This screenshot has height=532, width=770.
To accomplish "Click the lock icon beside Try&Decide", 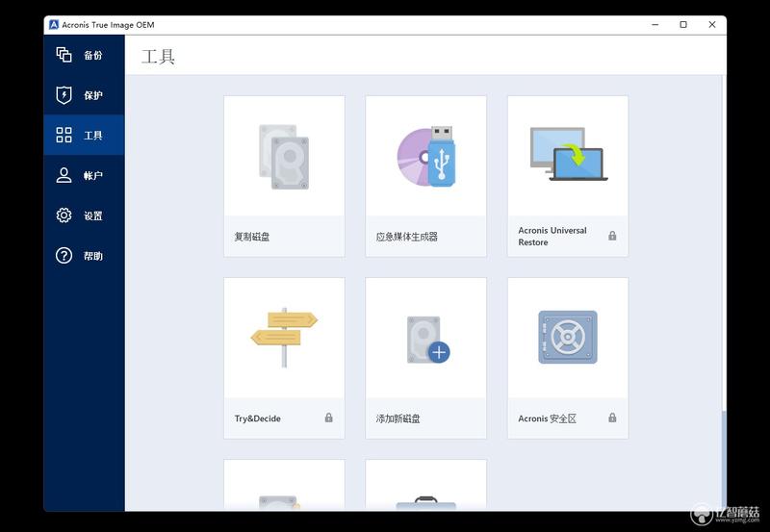I will 328,418.
